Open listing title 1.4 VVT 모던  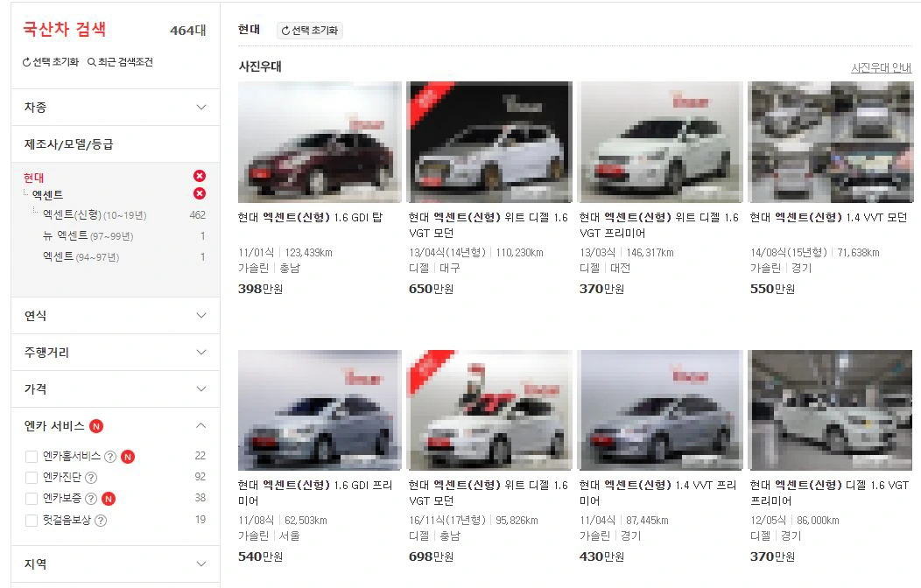pos(829,218)
